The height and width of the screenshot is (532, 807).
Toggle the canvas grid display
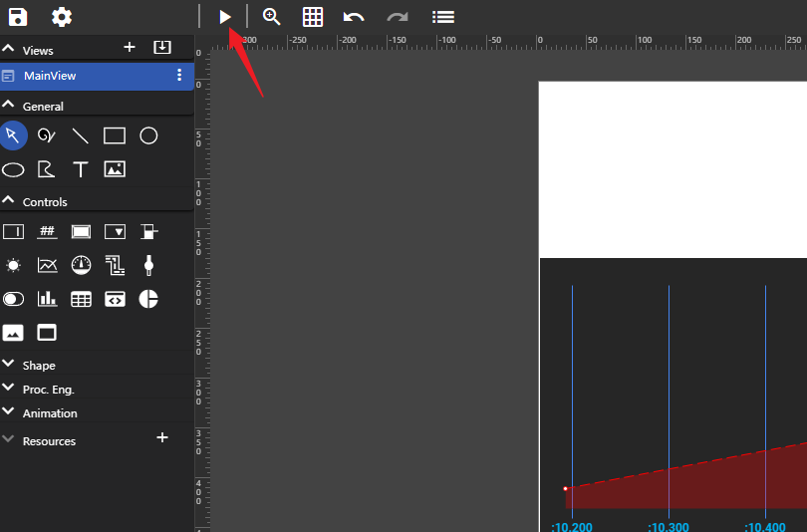click(x=313, y=17)
